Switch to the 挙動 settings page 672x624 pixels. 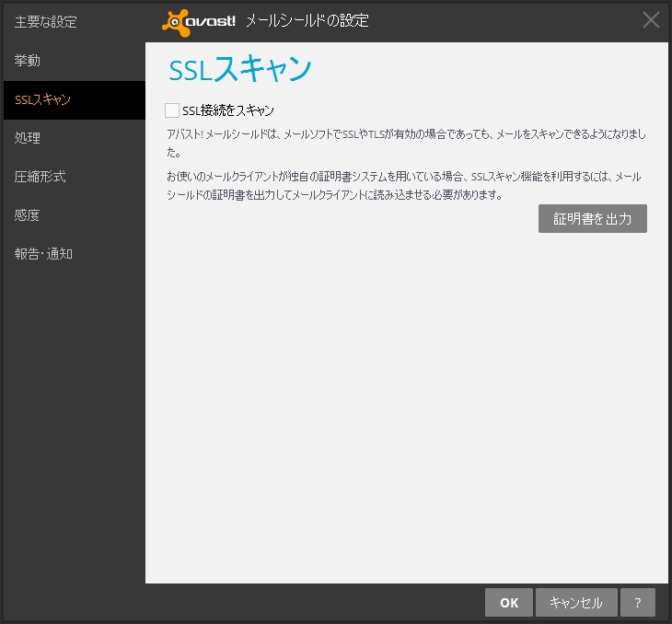point(28,61)
